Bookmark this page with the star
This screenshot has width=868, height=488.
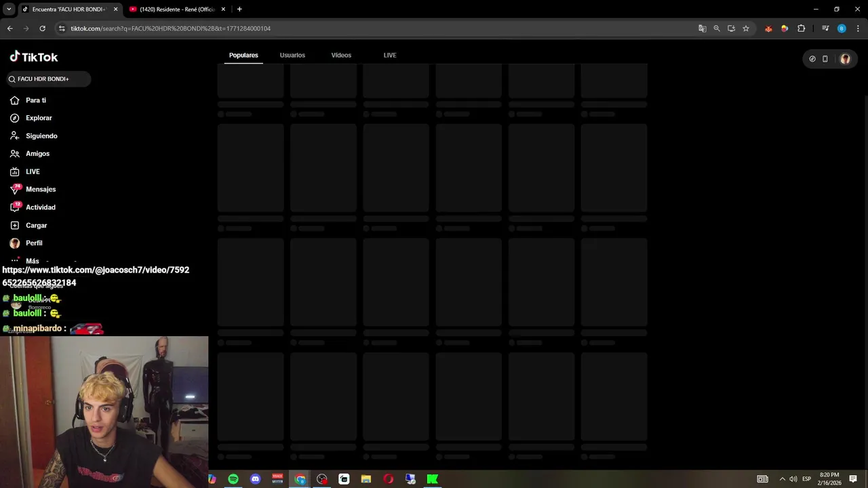point(746,28)
